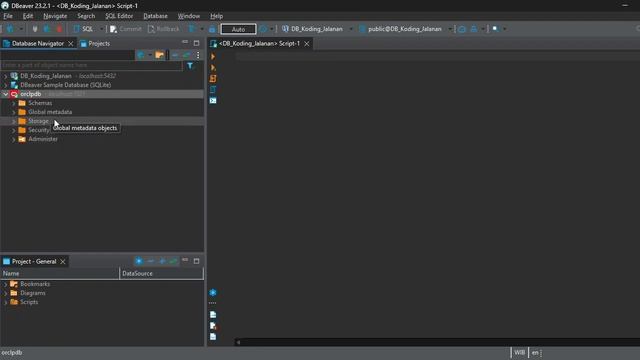The height and width of the screenshot is (360, 640).
Task: Open the Search menu
Action: tap(86, 16)
